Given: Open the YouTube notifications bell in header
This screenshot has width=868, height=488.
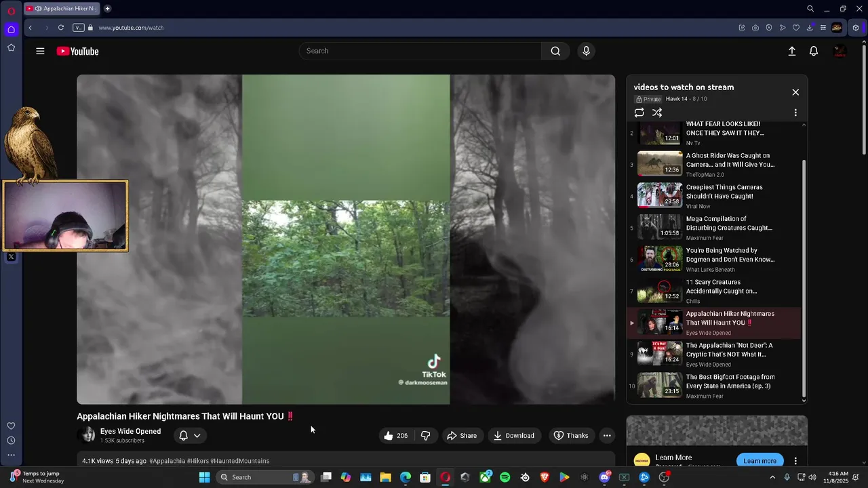Looking at the screenshot, I should click(x=814, y=51).
